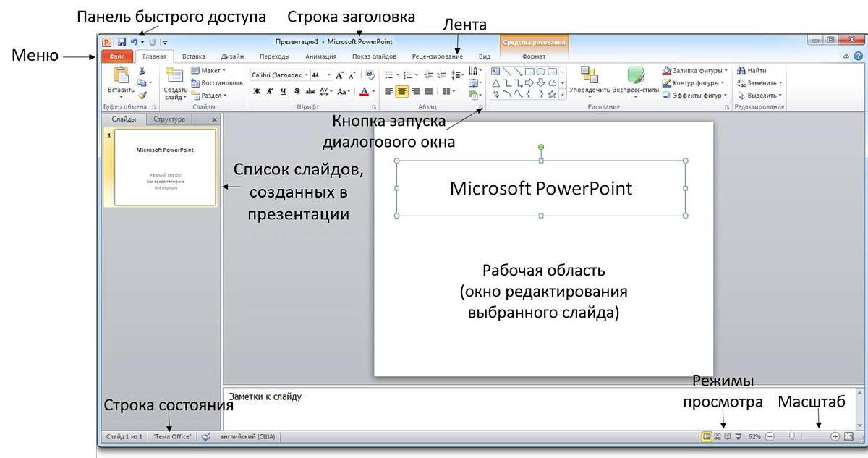Start Slide Show view from the status bar
868x458 pixels.
coord(739,437)
